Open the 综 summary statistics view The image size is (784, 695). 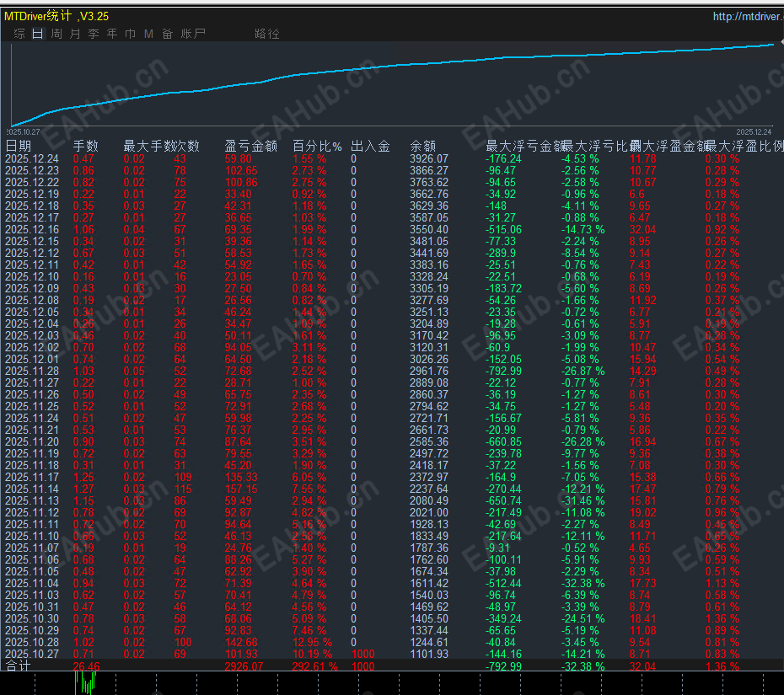[x=19, y=34]
